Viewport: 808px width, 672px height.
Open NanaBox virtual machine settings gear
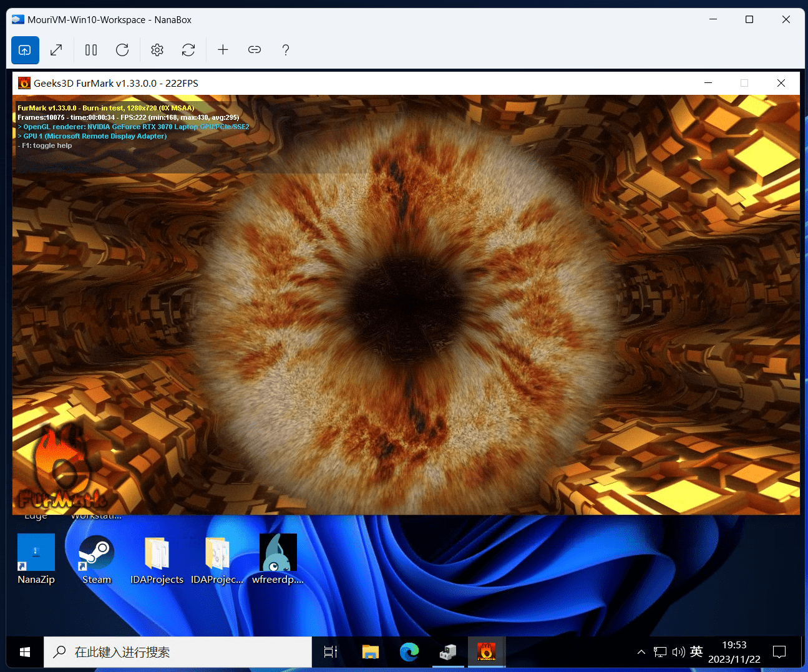click(x=157, y=50)
